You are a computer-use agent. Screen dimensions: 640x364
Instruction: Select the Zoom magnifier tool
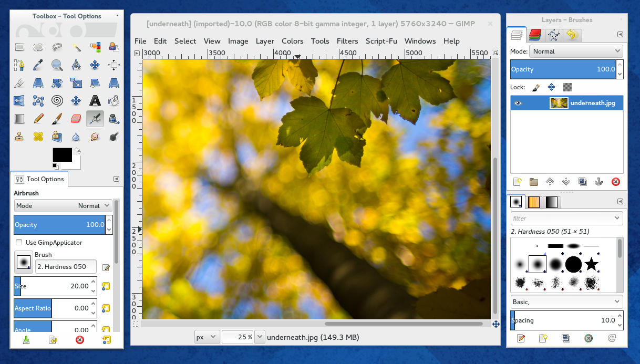tap(57, 65)
